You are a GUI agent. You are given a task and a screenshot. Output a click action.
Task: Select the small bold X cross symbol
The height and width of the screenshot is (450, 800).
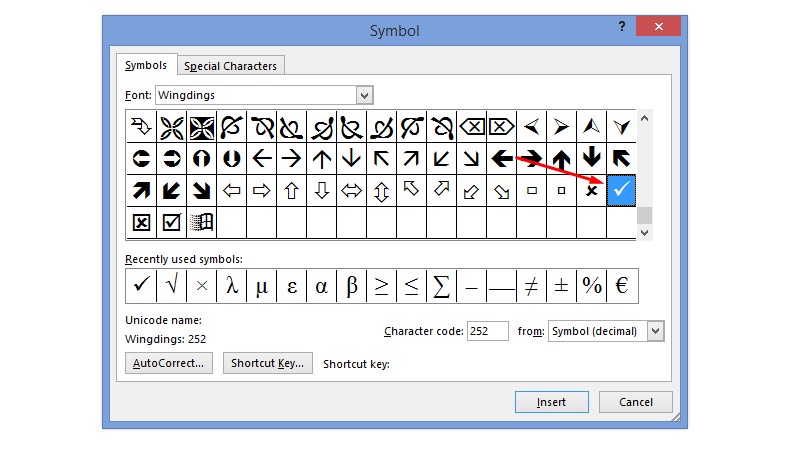591,190
